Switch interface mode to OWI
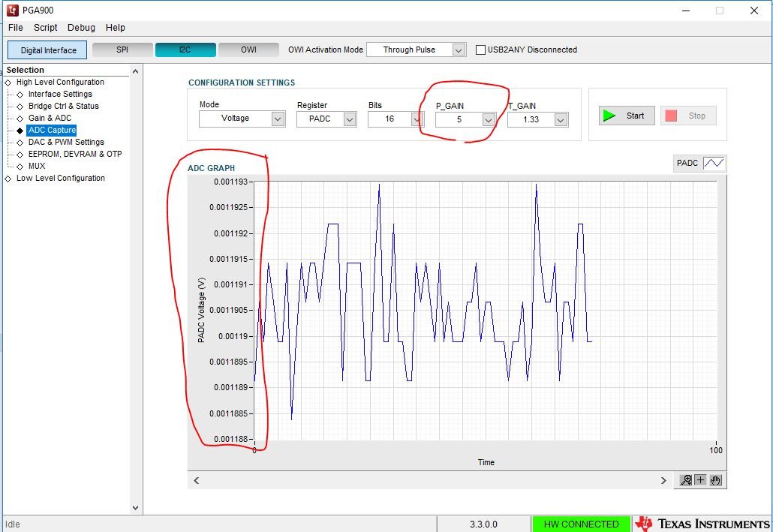 pos(248,50)
